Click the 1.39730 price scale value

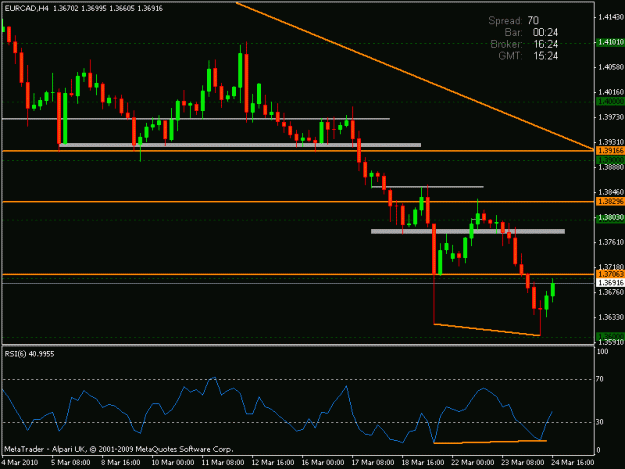tap(611, 117)
